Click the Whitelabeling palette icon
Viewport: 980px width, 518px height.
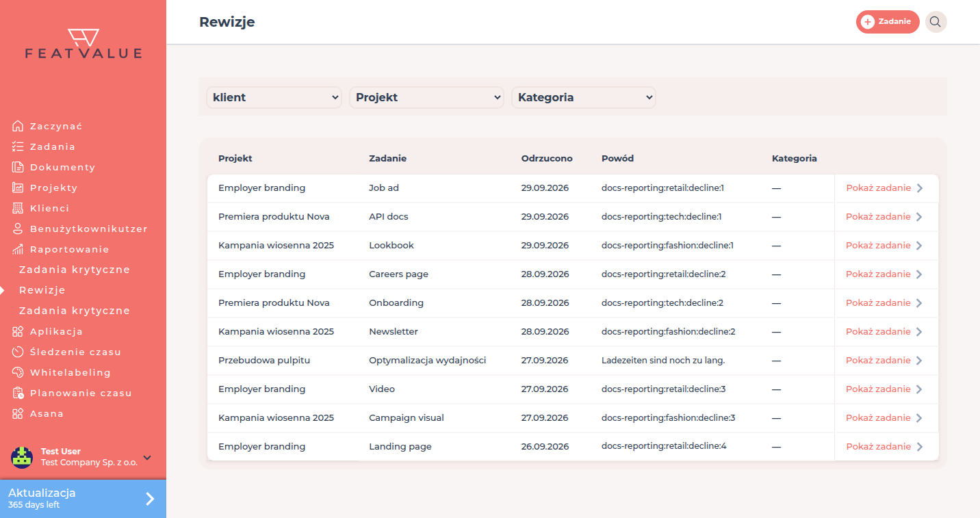(18, 372)
